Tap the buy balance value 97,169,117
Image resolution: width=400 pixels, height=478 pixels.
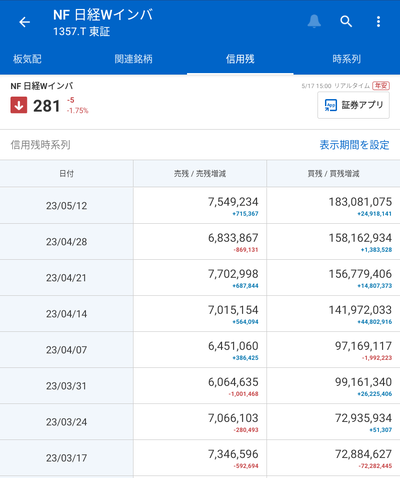click(x=363, y=346)
